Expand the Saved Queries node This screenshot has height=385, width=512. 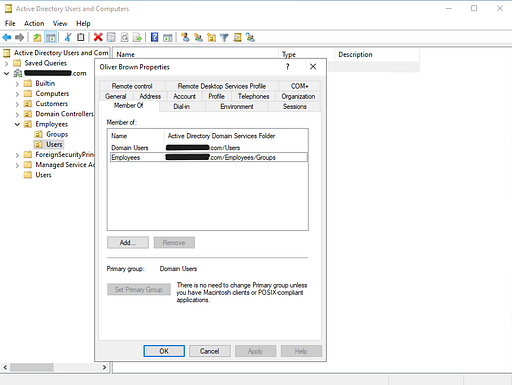pos(7,63)
